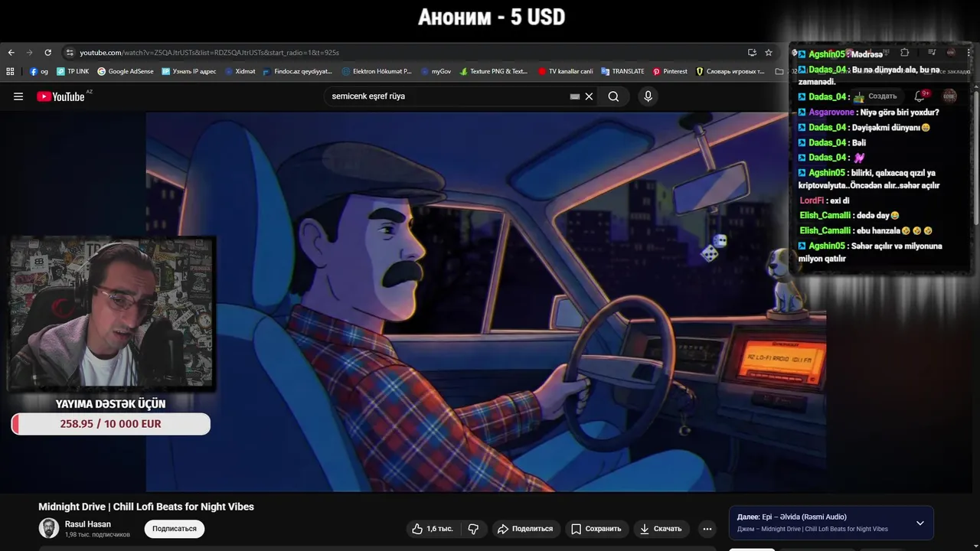Open site info icon in the address bar
Viewport: 980px width, 551px height.
(x=70, y=53)
